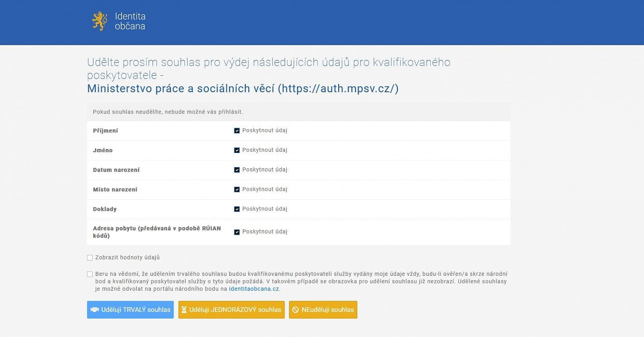Image resolution: width=644 pixels, height=337 pixels.
Task: Uncheck Poskytnout údaj for Příjmení
Action: point(237,130)
